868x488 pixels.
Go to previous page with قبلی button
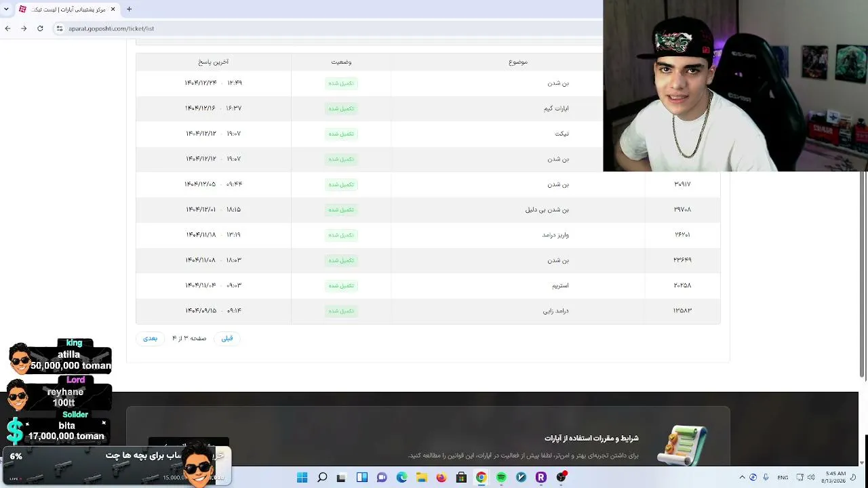(x=227, y=338)
